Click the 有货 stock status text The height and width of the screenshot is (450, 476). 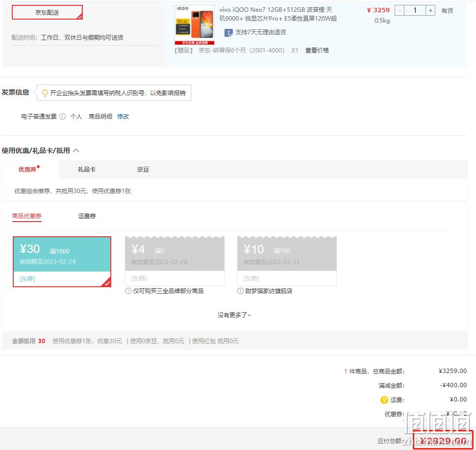tap(447, 11)
